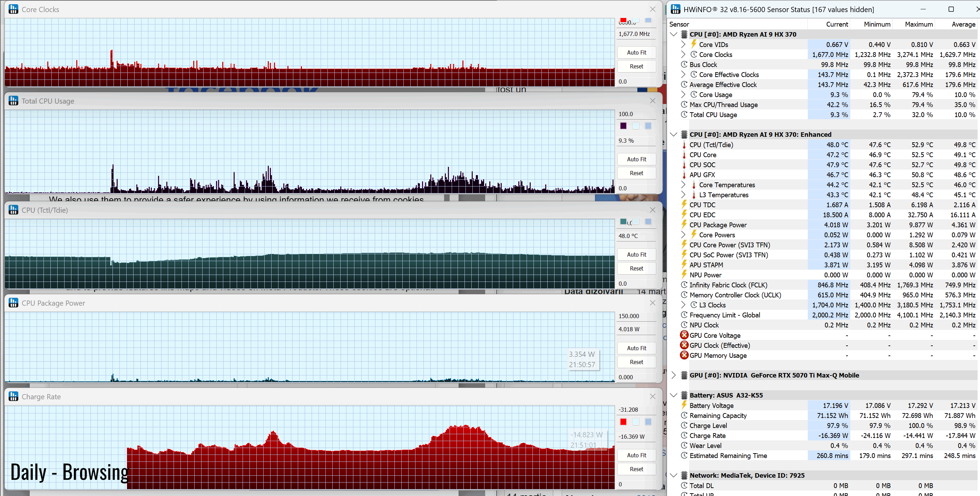Click the lightning icon beside Battery Voltage
Viewport: 980px width, 496px height.
684,405
